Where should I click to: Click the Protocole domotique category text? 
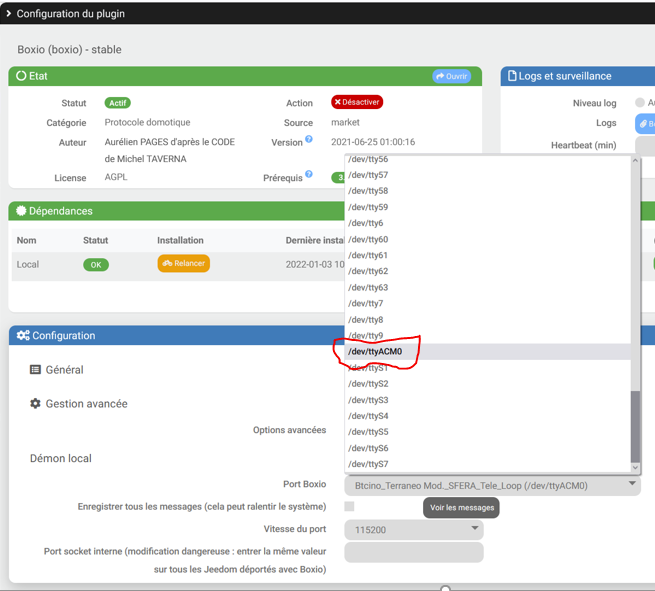[x=147, y=122]
